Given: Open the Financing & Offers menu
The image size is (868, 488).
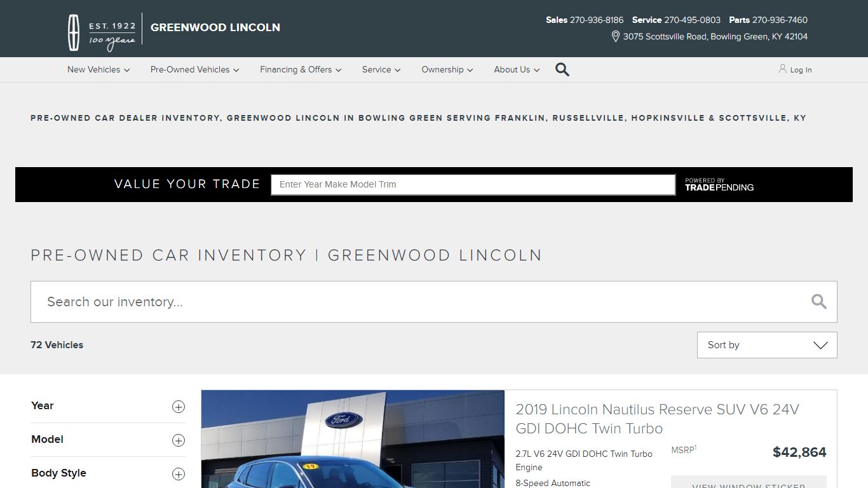Looking at the screenshot, I should [x=301, y=69].
